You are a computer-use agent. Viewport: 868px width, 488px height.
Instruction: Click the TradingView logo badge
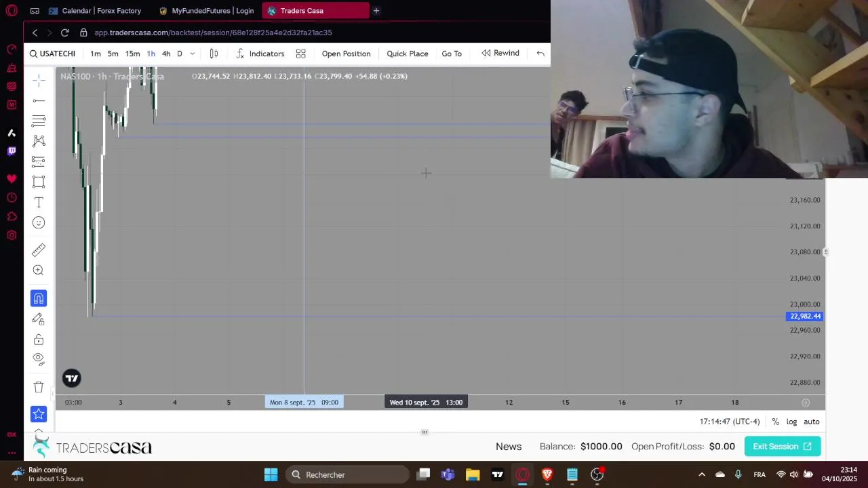pyautogui.click(x=72, y=378)
